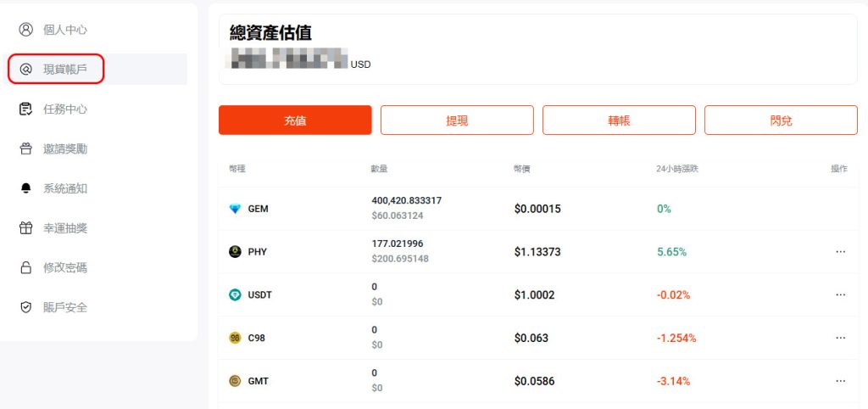Open the three-dot menu for C98
The height and width of the screenshot is (409, 868).
(840, 338)
